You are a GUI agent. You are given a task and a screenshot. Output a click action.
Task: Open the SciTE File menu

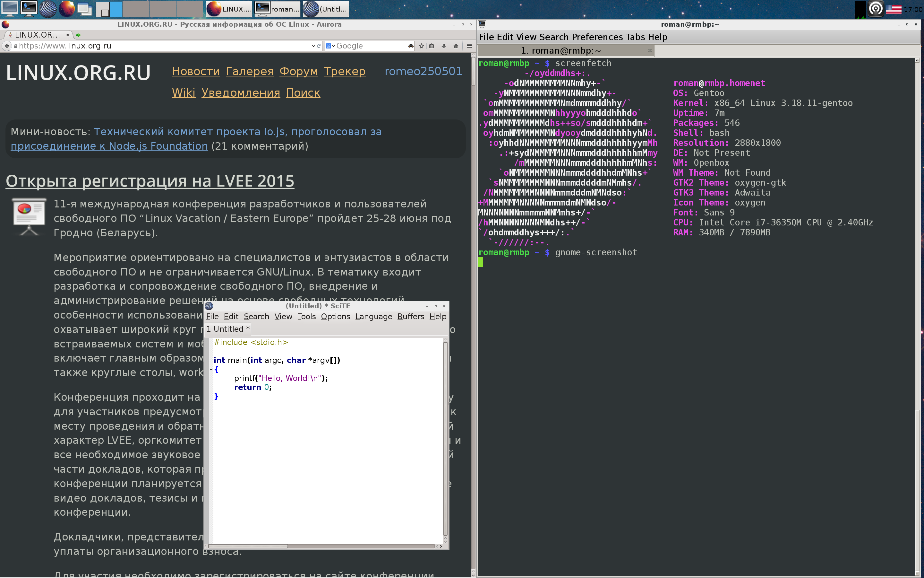pos(212,317)
